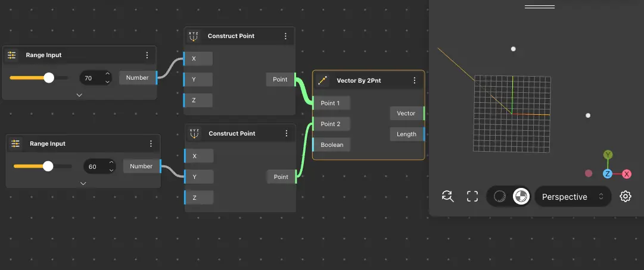Image resolution: width=644 pixels, height=270 pixels.
Task: Click the X axis on the orientation gizmo
Action: (627, 174)
